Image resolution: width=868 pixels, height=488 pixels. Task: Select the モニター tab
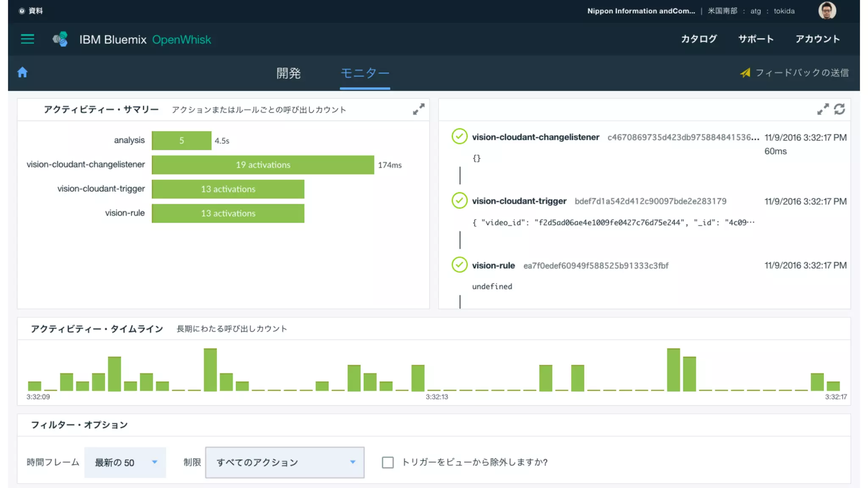coord(364,73)
